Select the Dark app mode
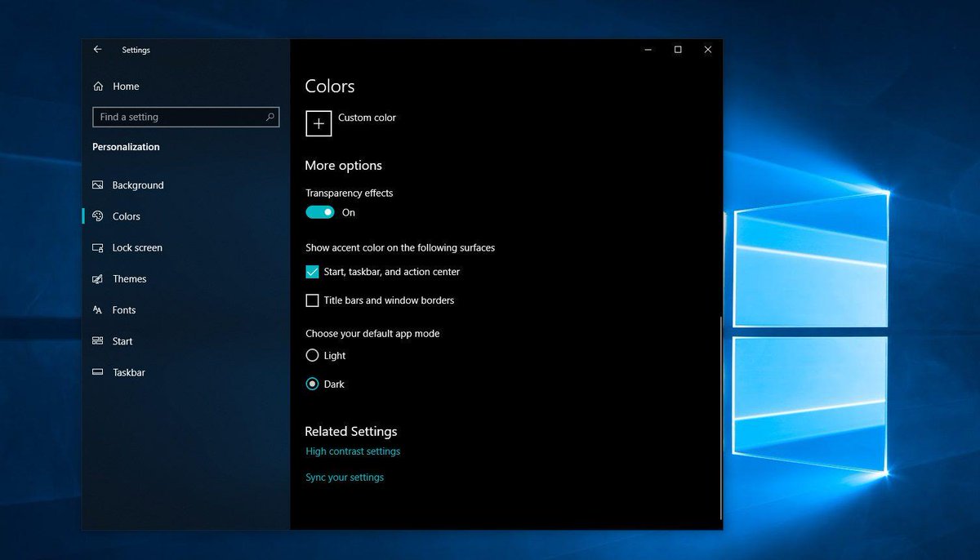Viewport: 980px width, 560px height. pos(312,384)
